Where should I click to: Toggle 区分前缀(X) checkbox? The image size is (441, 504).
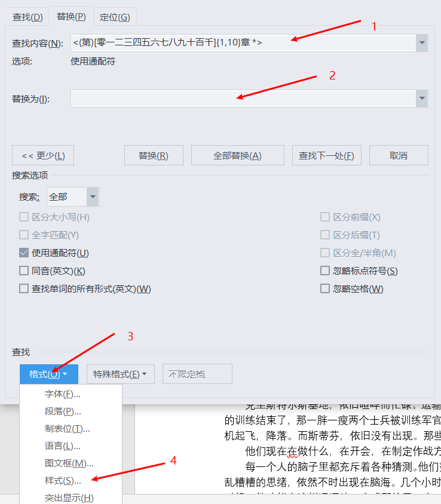point(325,217)
